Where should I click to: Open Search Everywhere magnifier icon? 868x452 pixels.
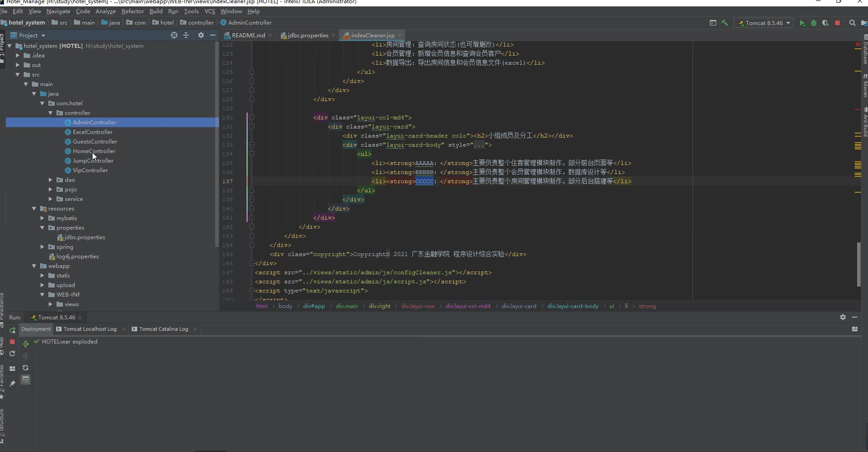[852, 23]
